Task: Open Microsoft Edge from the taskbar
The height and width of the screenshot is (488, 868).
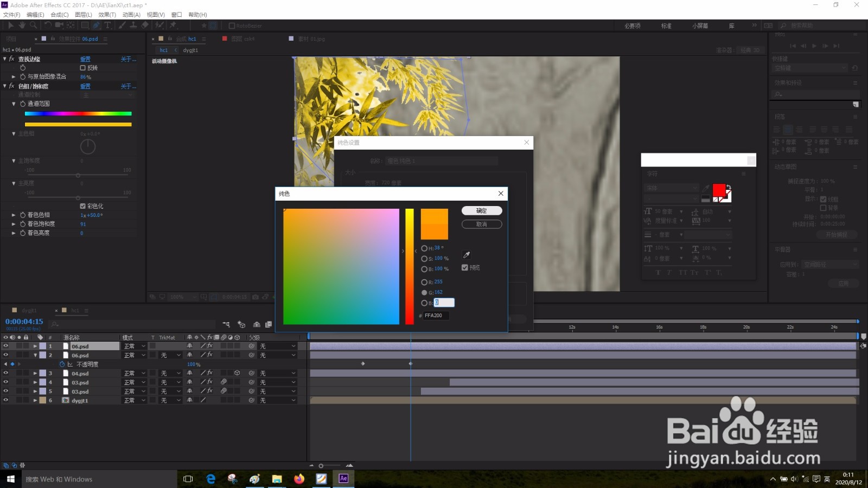Action: pyautogui.click(x=211, y=479)
